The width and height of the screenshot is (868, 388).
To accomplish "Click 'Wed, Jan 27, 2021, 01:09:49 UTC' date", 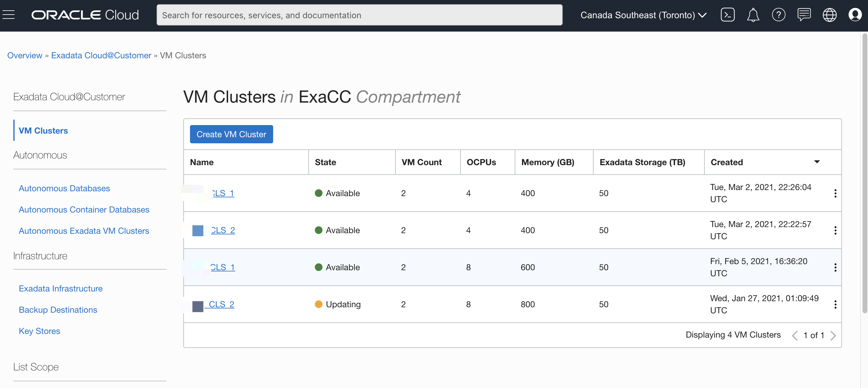I will [764, 304].
